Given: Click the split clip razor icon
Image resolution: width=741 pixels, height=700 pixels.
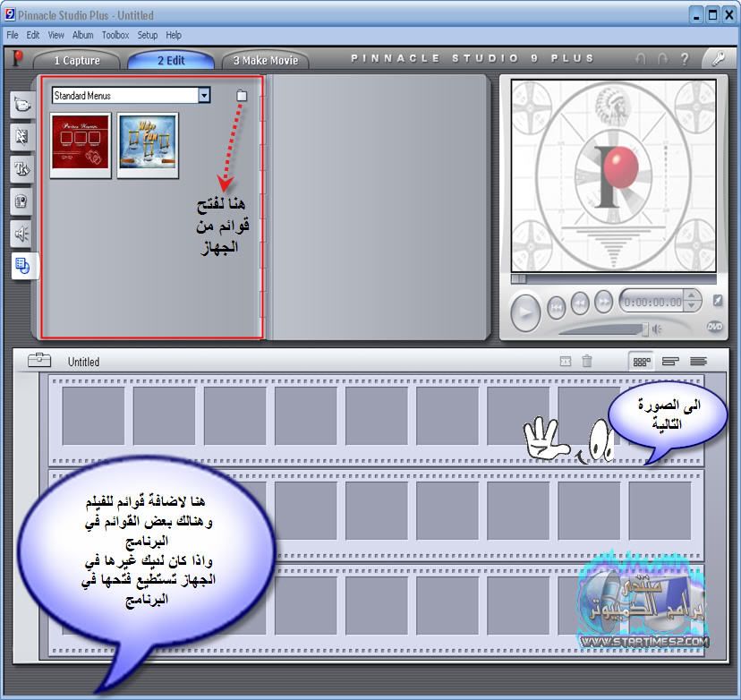Looking at the screenshot, I should click(566, 362).
